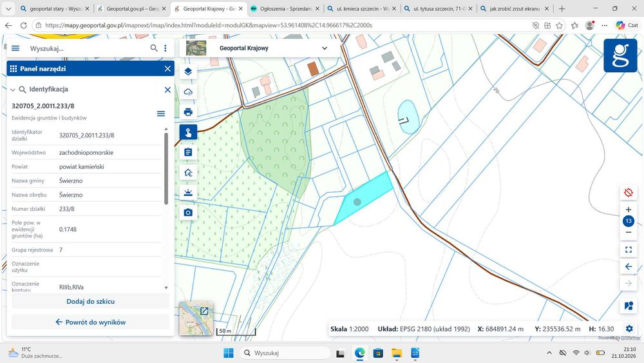Image resolution: width=644 pixels, height=363 pixels.
Task: Close the Identyfikacja section
Action: [x=167, y=90]
